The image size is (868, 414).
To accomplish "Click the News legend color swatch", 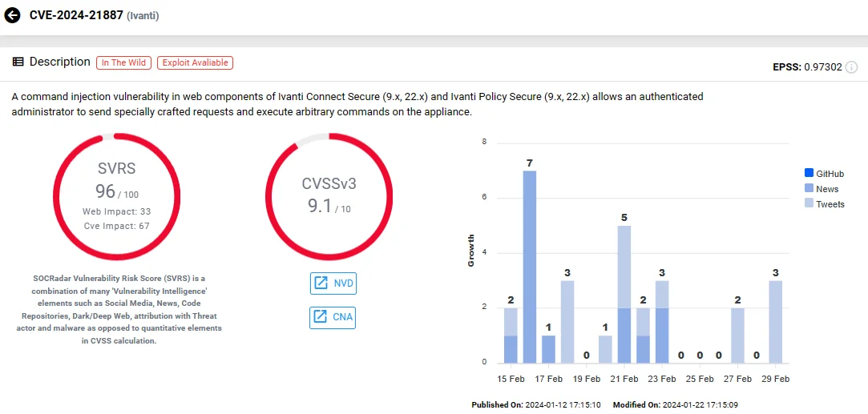I will click(808, 189).
